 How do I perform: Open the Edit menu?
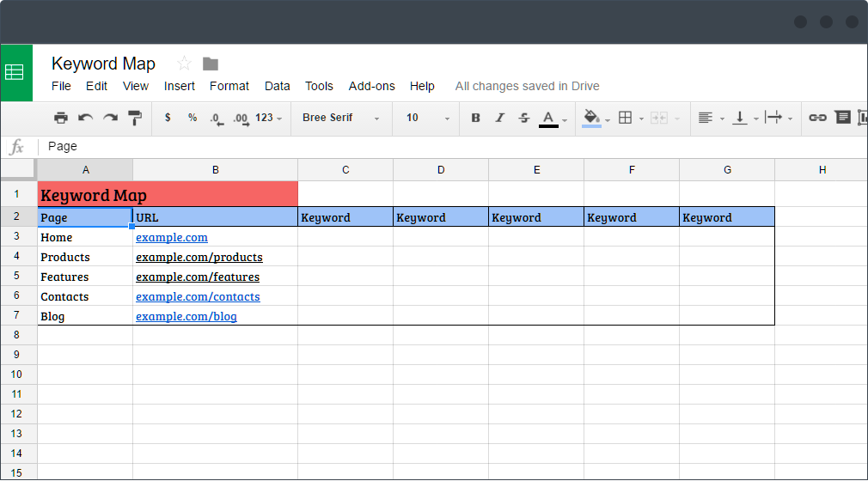96,86
